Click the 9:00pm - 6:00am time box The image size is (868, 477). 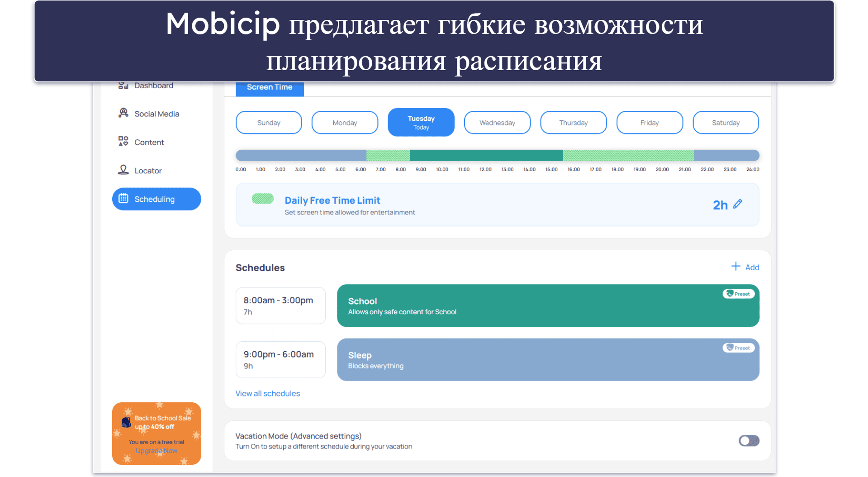(280, 359)
